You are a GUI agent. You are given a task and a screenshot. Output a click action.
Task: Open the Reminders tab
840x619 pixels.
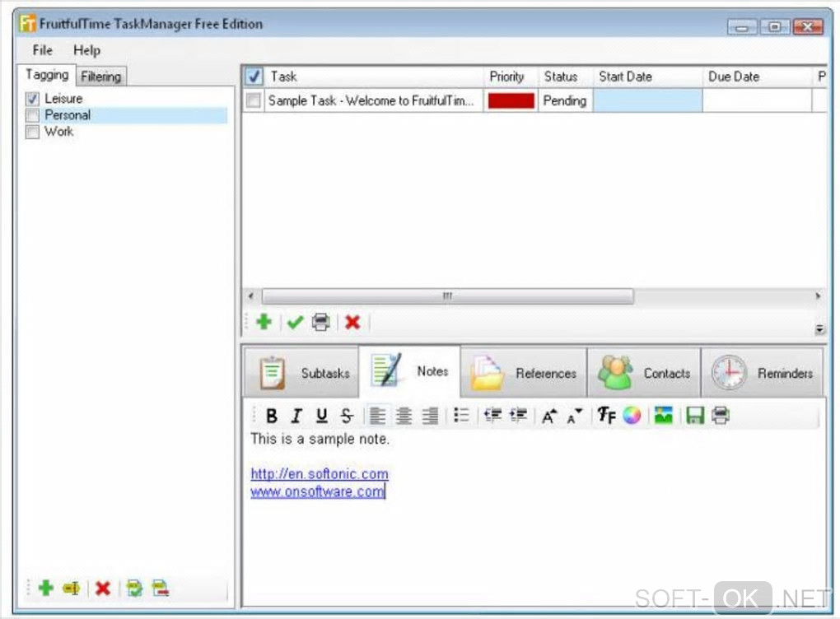763,373
